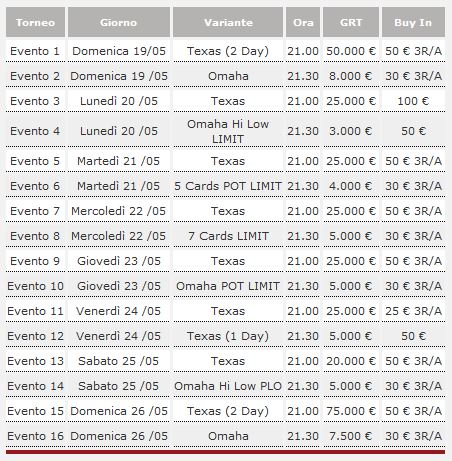Click the Giorno column header
452x461 pixels.
tap(119, 22)
